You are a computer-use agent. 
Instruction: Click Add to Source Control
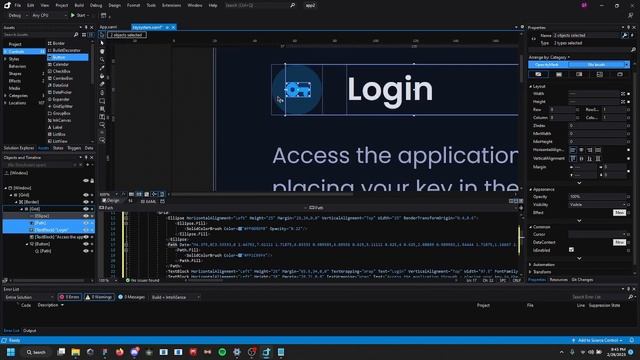(597, 340)
